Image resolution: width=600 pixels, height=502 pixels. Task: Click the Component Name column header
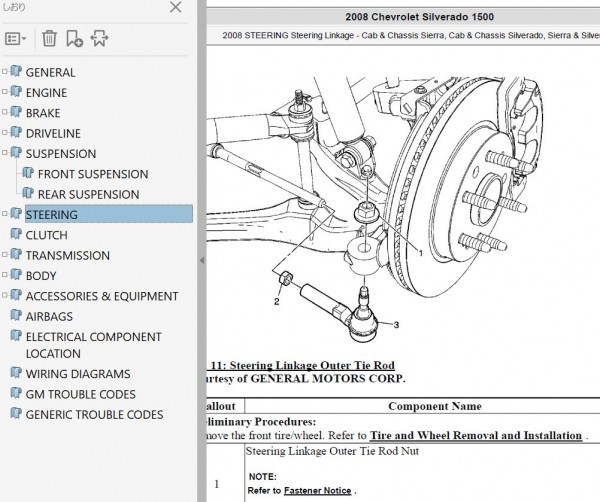(435, 406)
